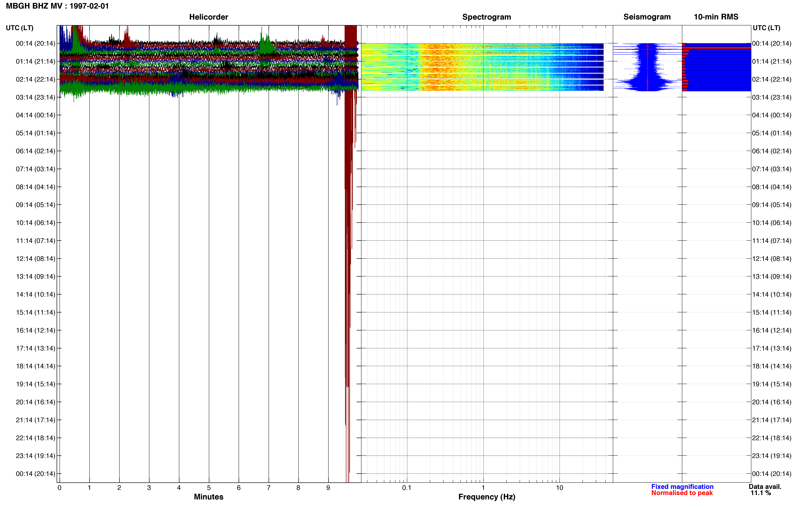Click left-axis label '17:14 (13:14)'
The width and height of the screenshot is (812, 508).
point(36,348)
